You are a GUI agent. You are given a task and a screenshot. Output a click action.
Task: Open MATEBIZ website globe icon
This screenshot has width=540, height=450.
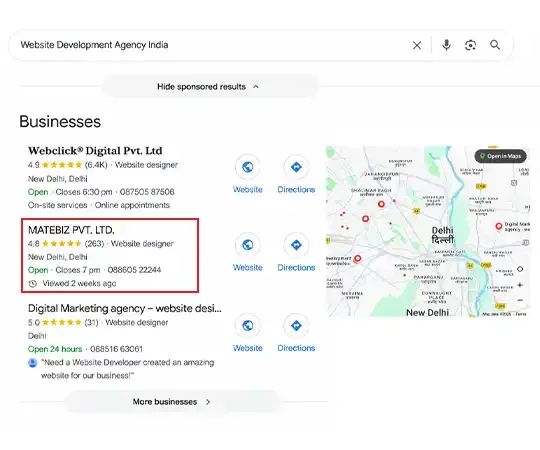pos(248,245)
